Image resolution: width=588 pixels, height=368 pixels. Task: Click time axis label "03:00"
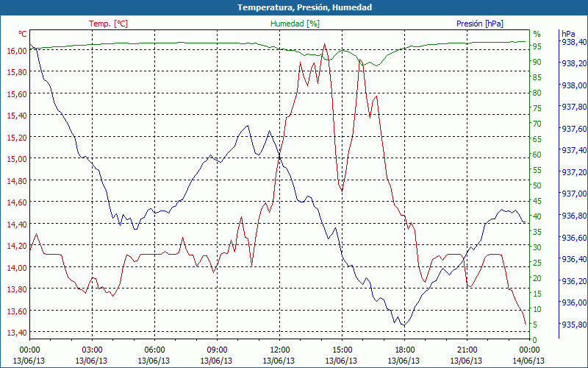pos(92,350)
